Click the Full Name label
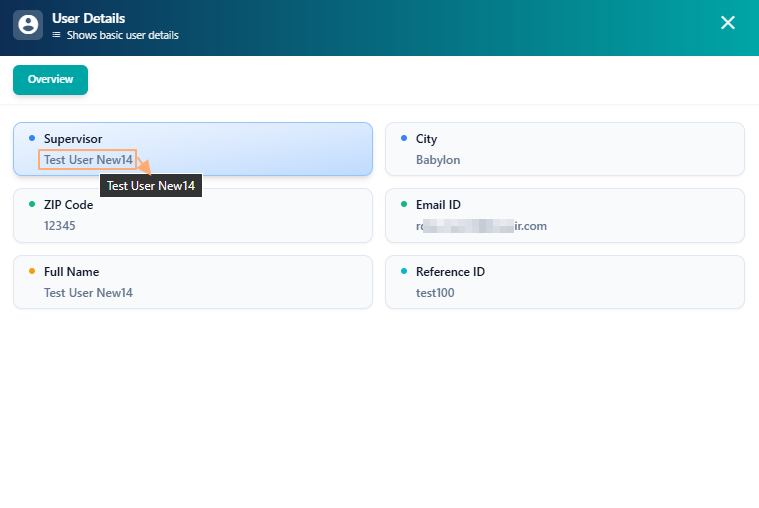 pos(72,272)
